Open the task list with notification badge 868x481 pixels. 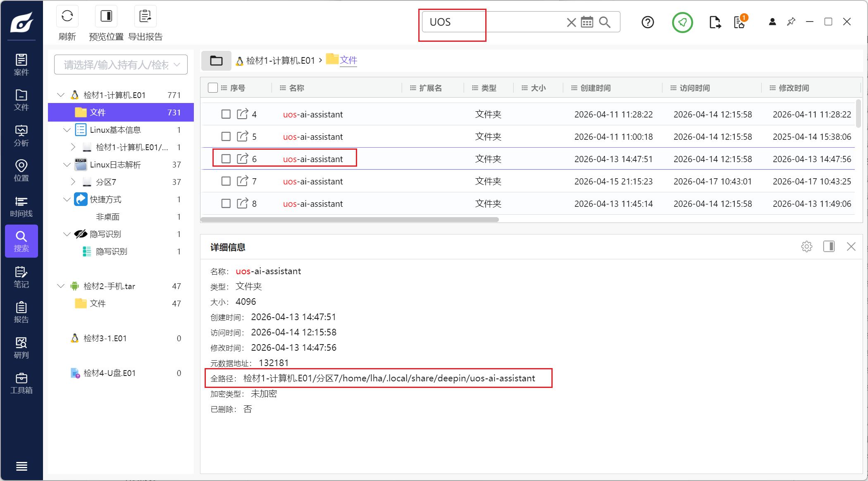point(740,22)
